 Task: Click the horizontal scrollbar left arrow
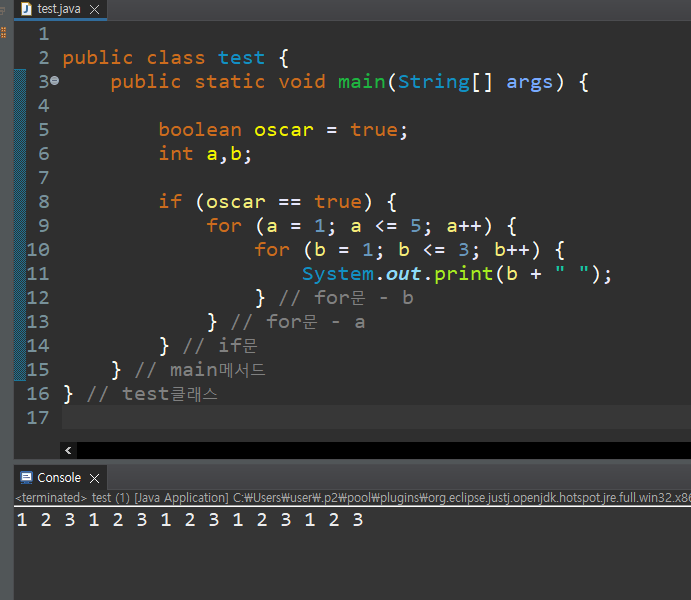click(68, 450)
